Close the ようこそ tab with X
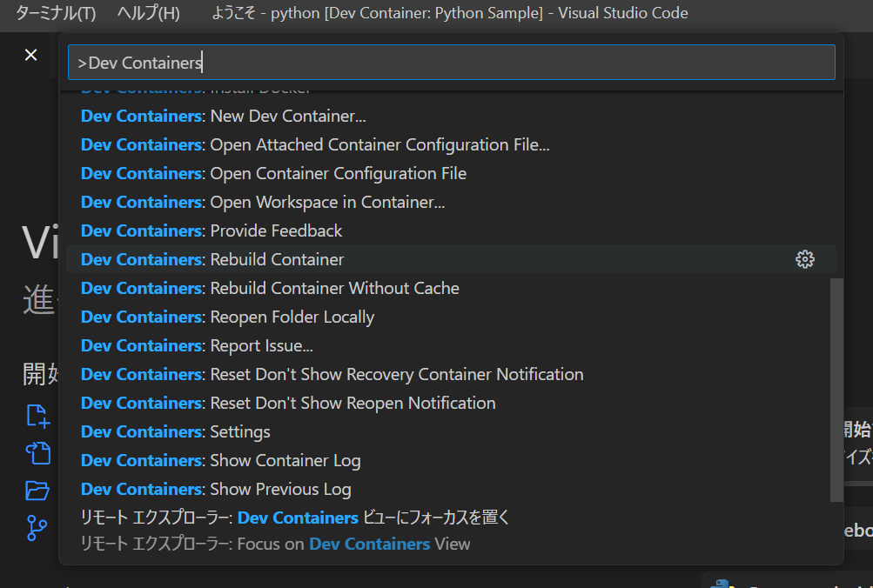The height and width of the screenshot is (588, 873). point(30,55)
